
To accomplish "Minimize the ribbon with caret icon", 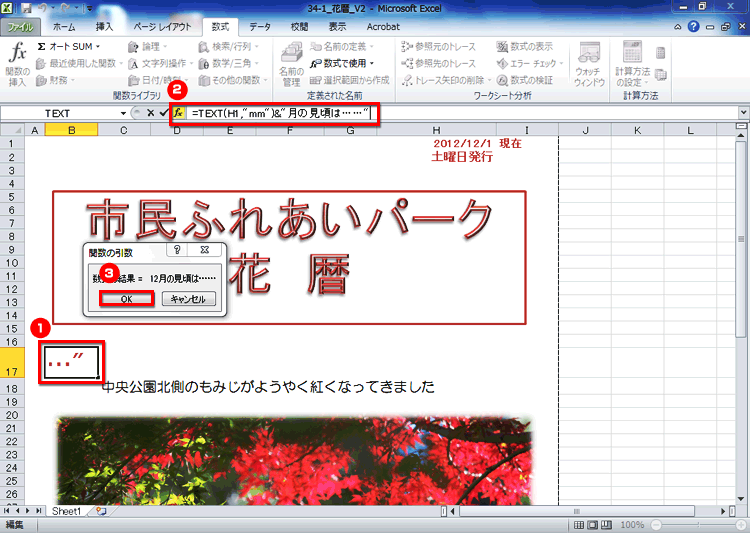I will point(678,27).
